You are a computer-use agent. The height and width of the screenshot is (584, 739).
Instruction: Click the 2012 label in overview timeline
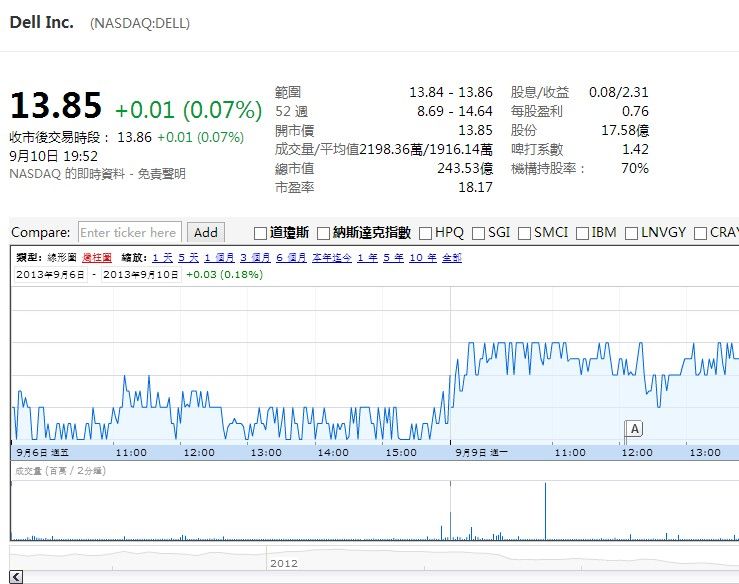tap(284, 563)
